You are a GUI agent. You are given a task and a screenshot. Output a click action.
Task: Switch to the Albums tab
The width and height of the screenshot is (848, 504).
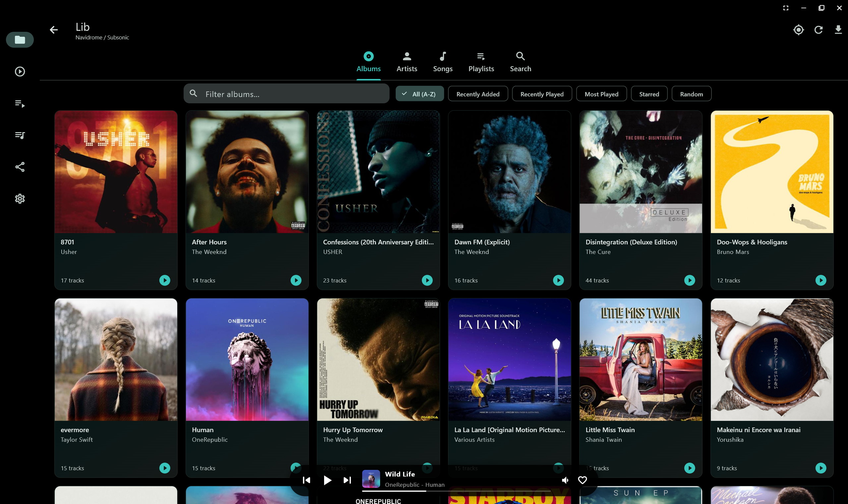[368, 62]
